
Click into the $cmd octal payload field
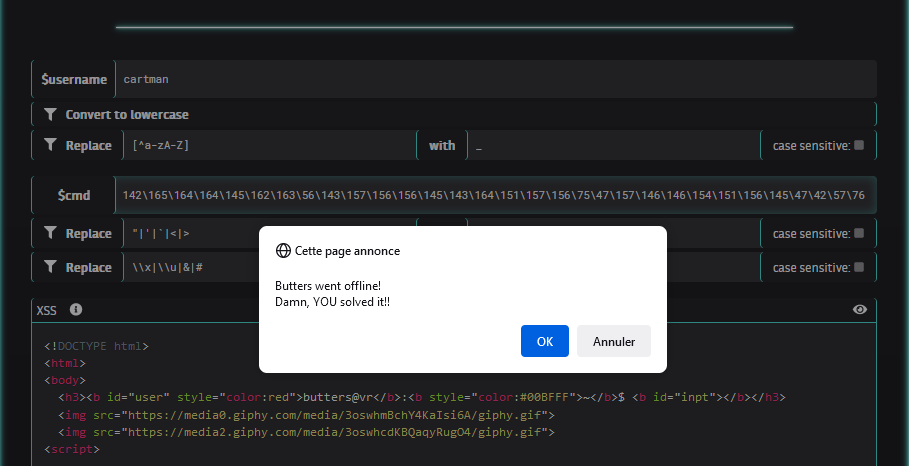click(x=495, y=195)
